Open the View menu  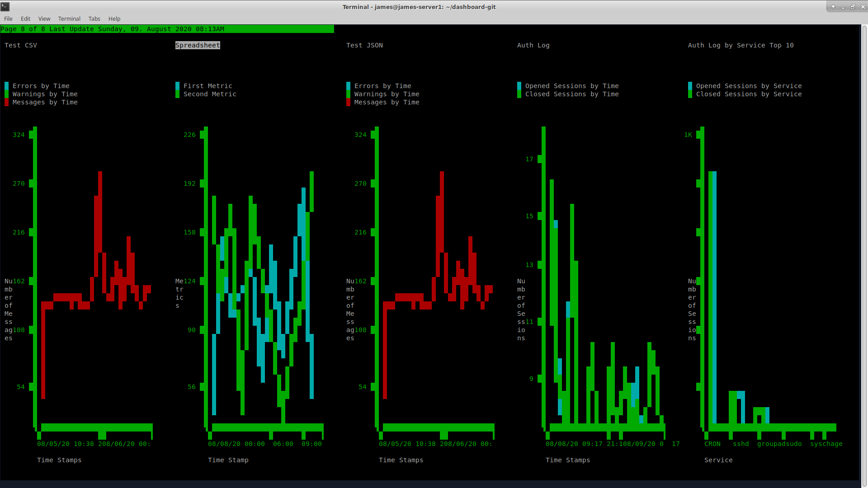44,19
